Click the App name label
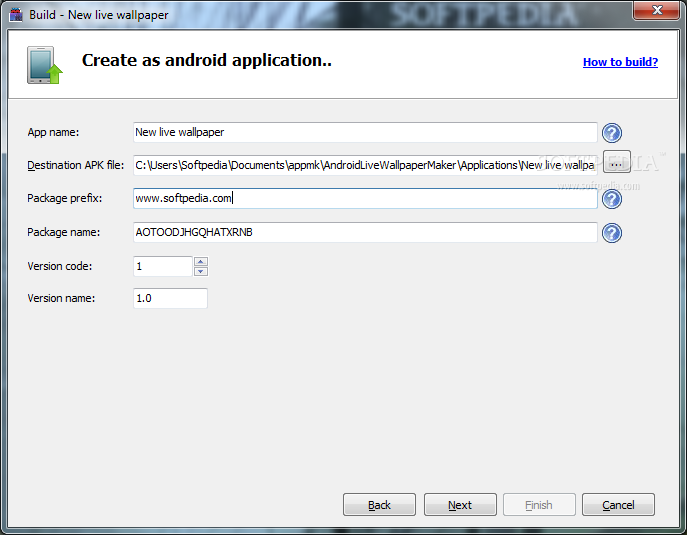 click(53, 132)
